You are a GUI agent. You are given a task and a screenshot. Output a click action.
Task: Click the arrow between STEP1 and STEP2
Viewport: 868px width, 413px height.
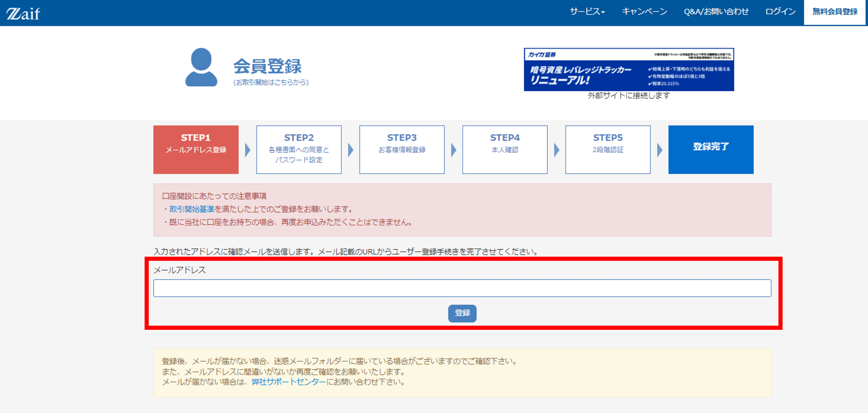click(248, 150)
